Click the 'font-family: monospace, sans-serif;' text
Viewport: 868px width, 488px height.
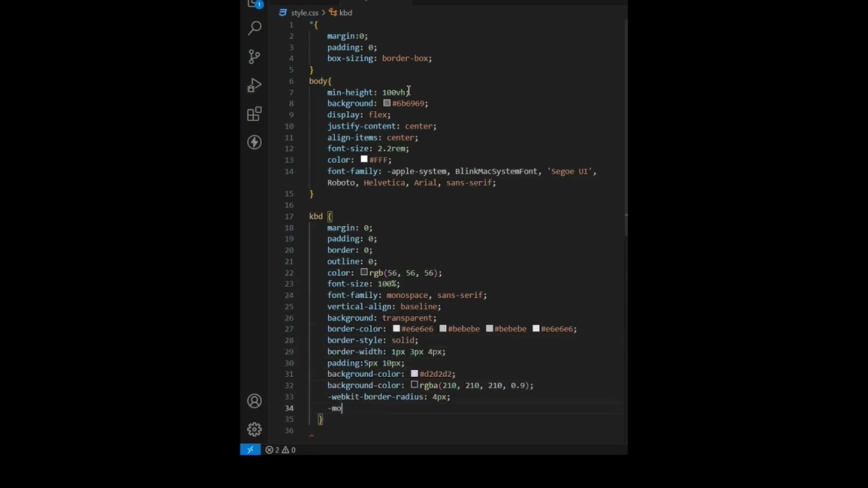407,296
